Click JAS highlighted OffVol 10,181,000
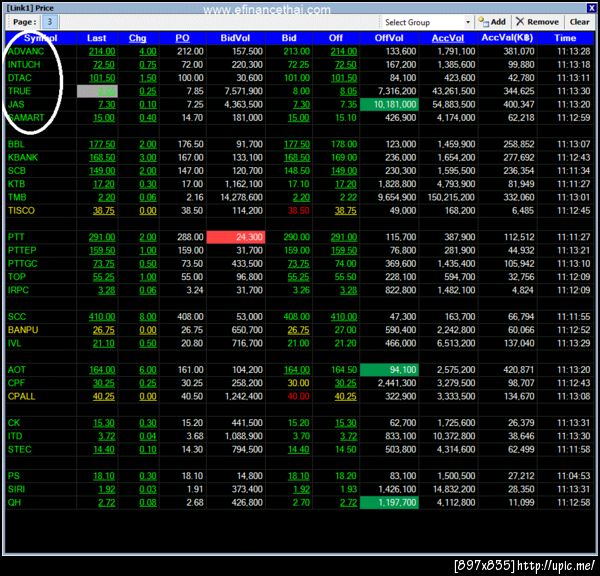Screen dimensions: 600x576 [389, 104]
